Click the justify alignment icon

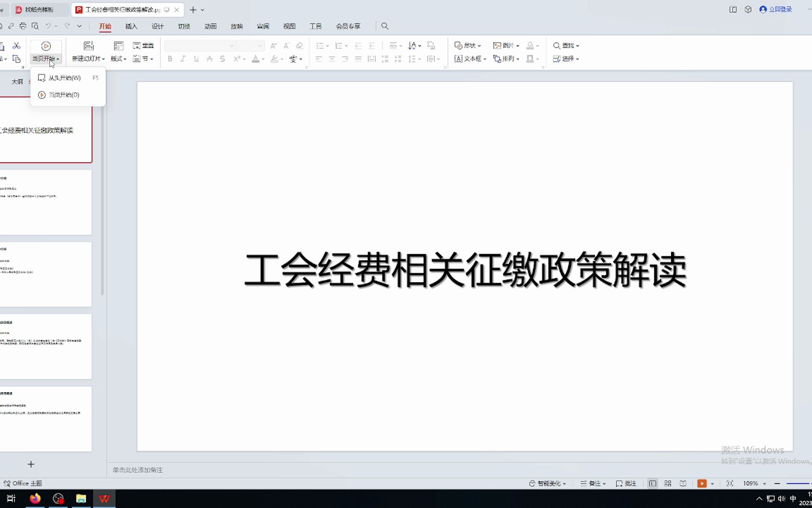tap(358, 59)
